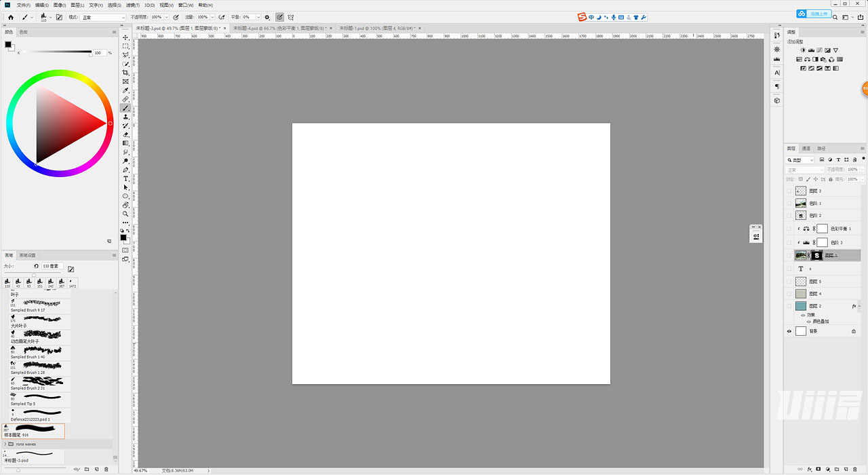
Task: Show the 图层 5 layer visibility box
Action: 789,281
